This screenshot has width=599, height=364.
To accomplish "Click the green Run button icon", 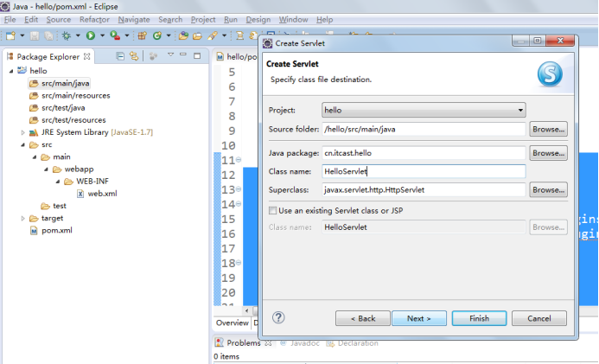I will (91, 35).
